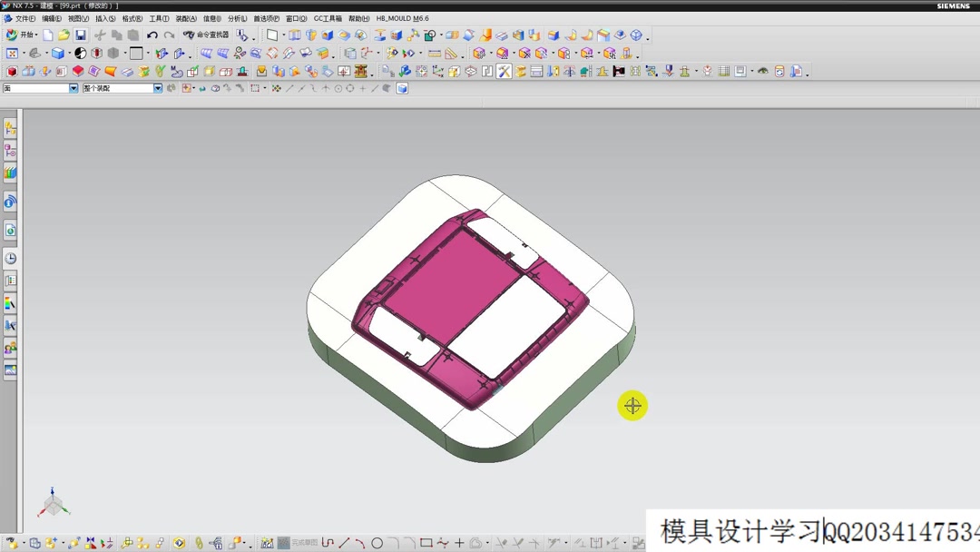The image size is (980, 552).
Task: Open an existing part file
Action: point(63,34)
